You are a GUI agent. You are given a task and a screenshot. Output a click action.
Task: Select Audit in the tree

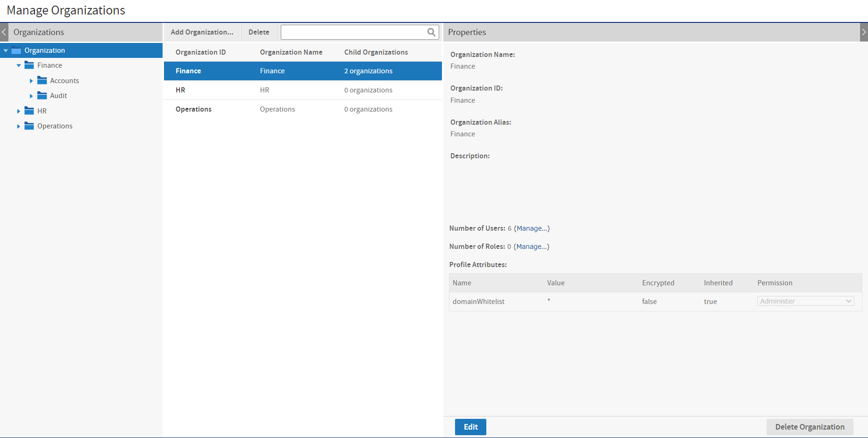click(x=58, y=96)
